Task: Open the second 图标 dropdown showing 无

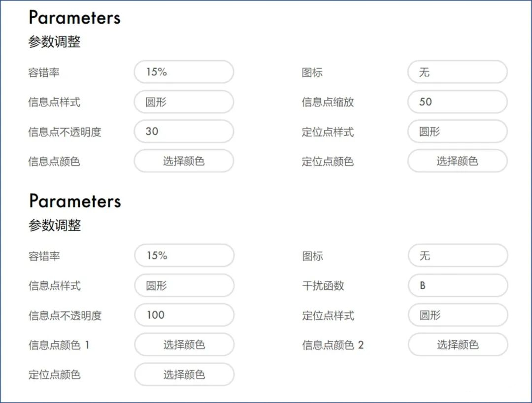Action: tap(457, 255)
